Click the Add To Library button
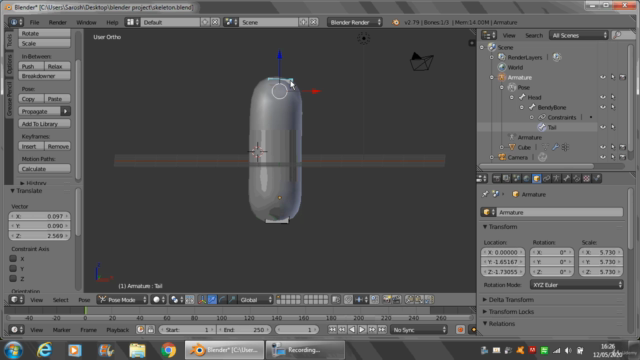The image size is (640, 360). 44,124
